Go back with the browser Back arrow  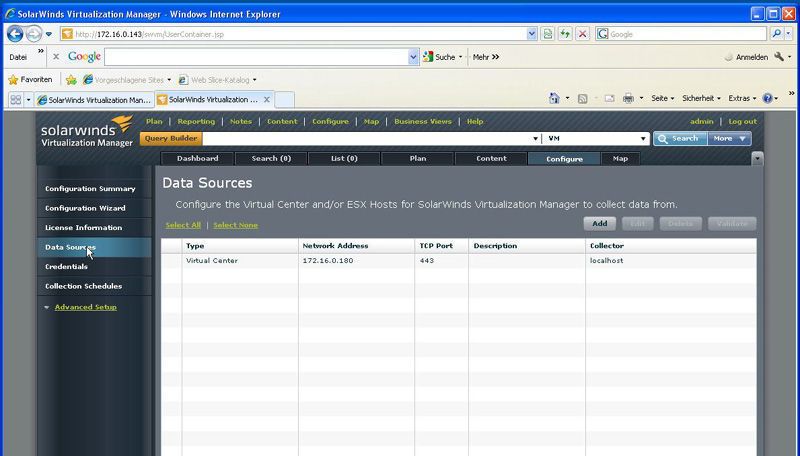(15, 34)
